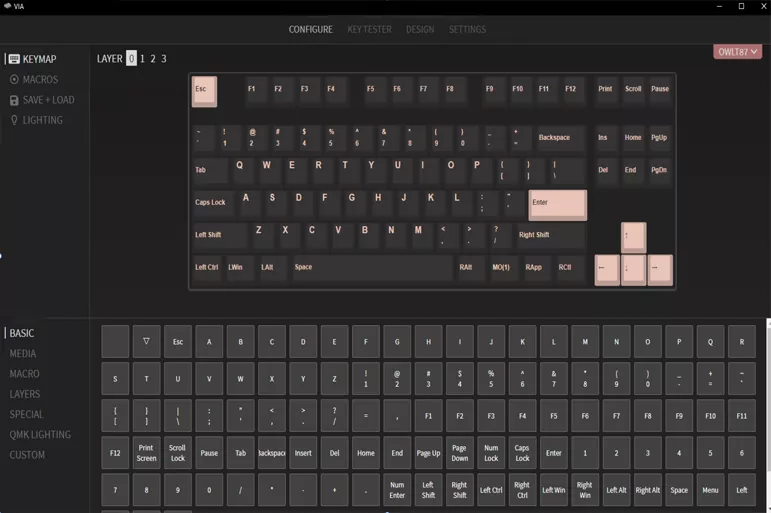This screenshot has height=513, width=771.
Task: Pick the Caps Lock keycode in the list
Action: [523, 453]
